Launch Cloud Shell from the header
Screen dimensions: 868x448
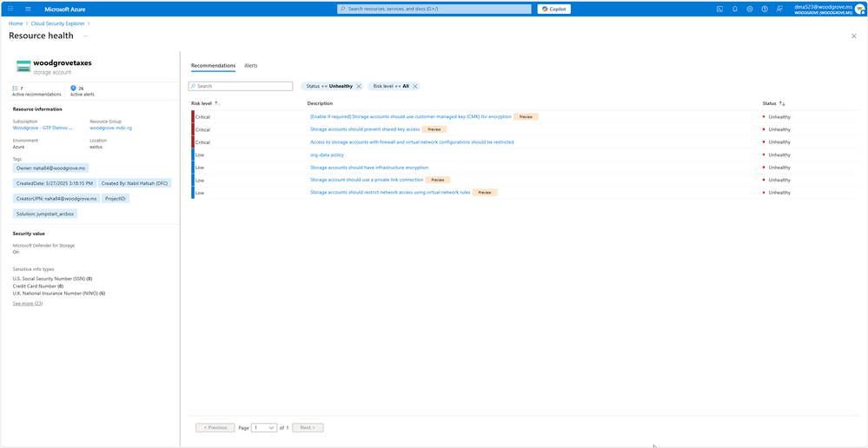719,9
